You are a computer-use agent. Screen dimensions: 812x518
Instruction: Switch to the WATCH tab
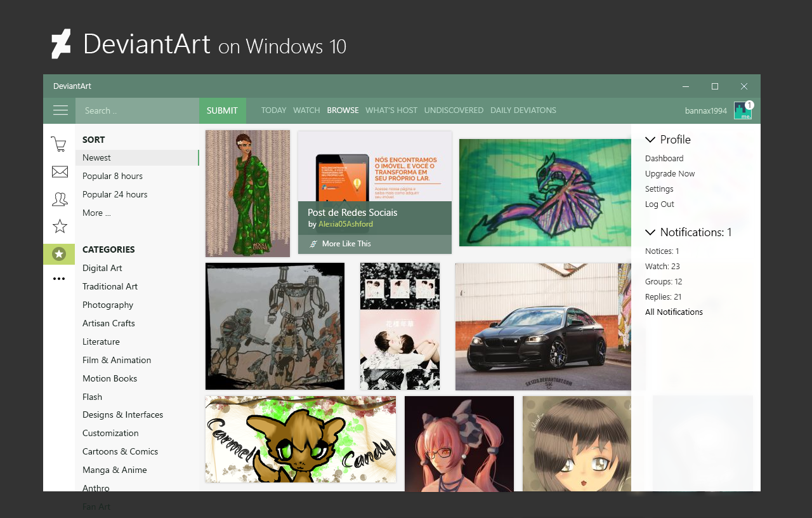click(306, 110)
